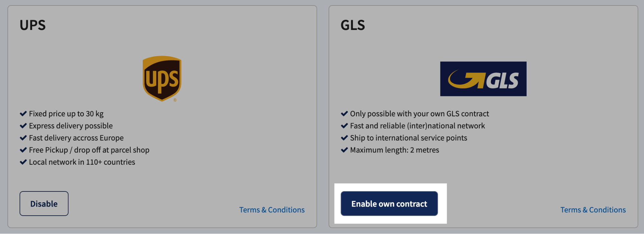Click the GLS card heading
This screenshot has width=644, height=234.
coord(353,24)
